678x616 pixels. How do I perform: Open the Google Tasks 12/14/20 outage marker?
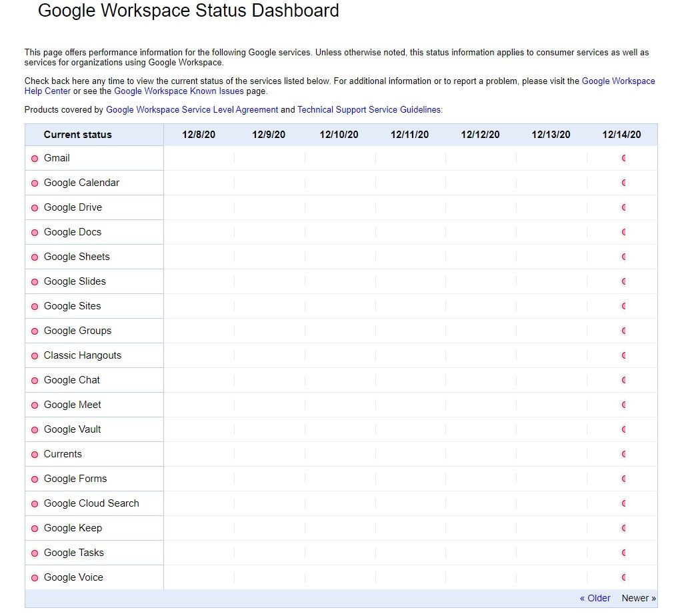[623, 552]
